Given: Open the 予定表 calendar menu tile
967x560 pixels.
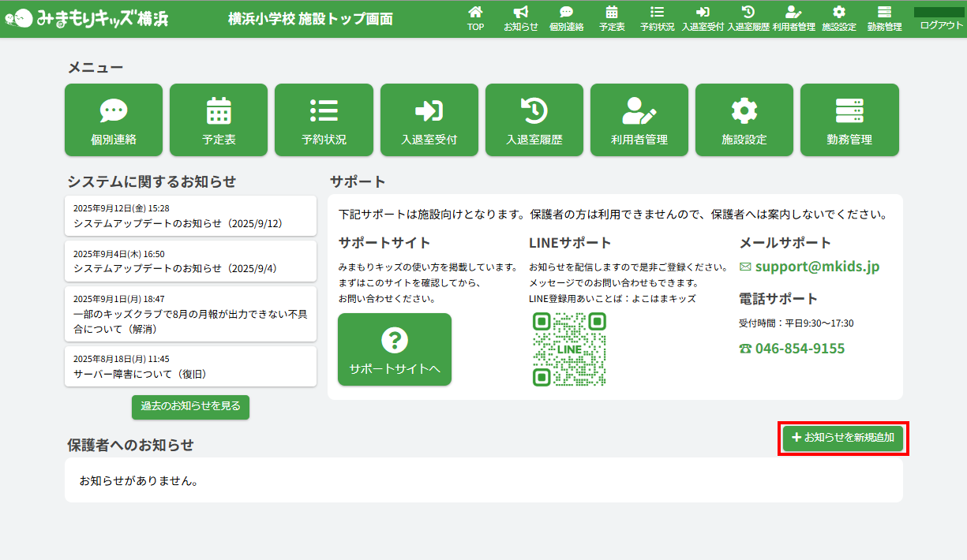Looking at the screenshot, I should coord(219,120).
